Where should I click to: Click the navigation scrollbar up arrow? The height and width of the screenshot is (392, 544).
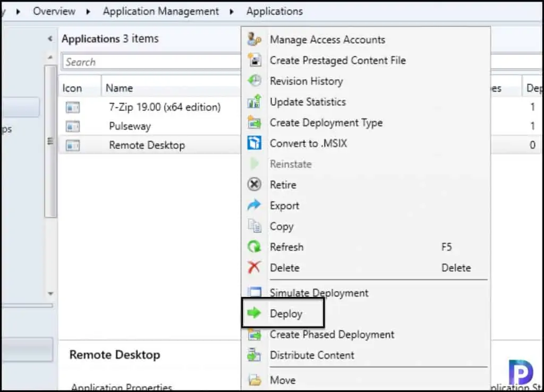coord(50,57)
